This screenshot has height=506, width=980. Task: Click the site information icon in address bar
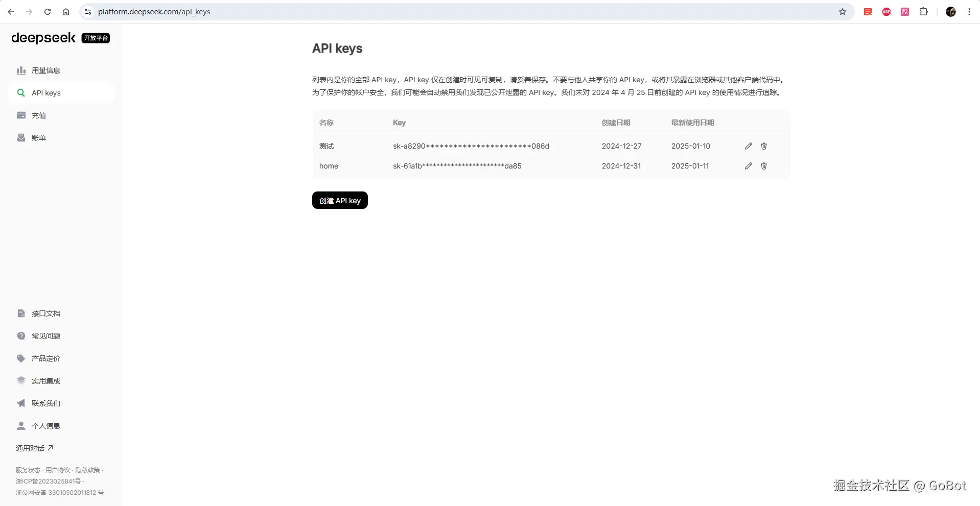coord(88,12)
